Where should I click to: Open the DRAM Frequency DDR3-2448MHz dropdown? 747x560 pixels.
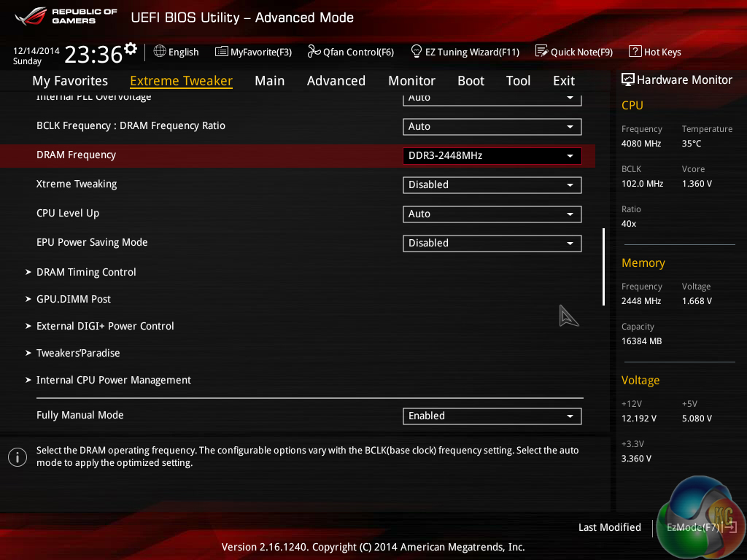point(492,156)
